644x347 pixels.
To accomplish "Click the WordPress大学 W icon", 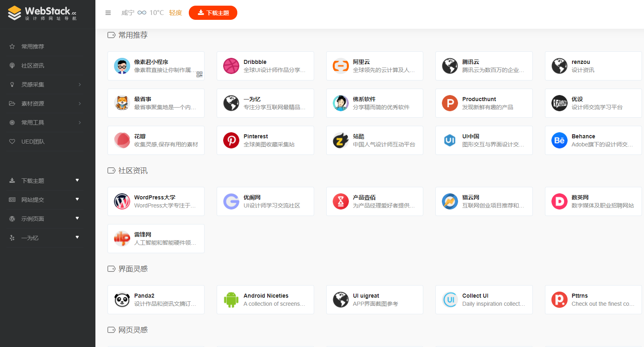I will point(122,201).
